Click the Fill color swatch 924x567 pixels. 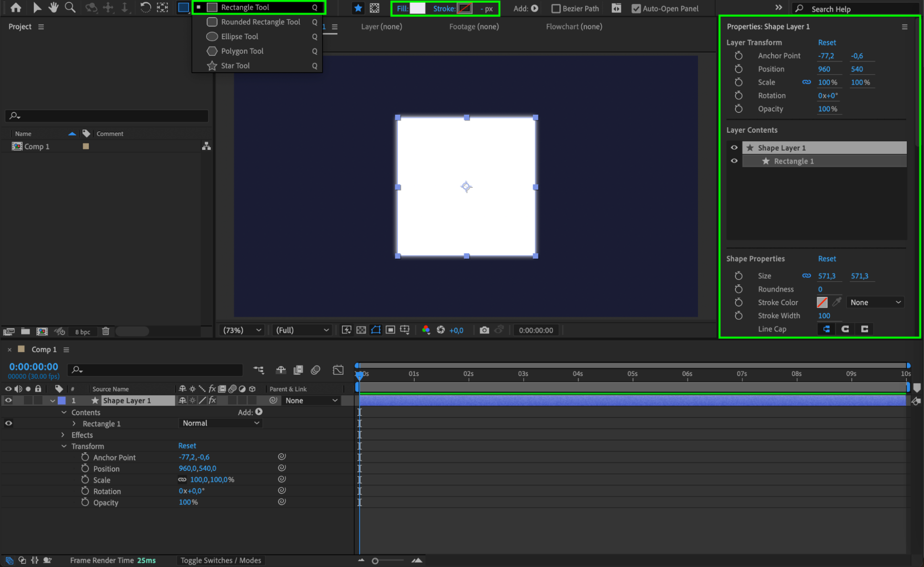(x=417, y=8)
